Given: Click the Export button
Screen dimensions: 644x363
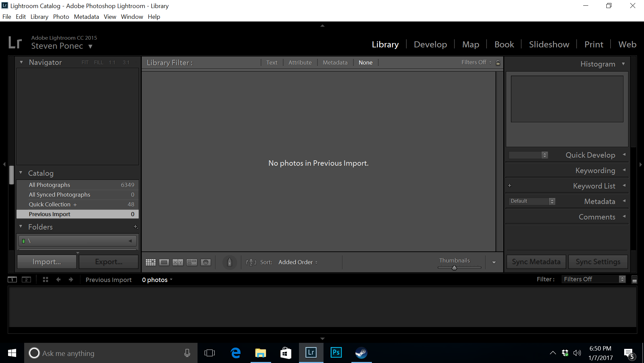Looking at the screenshot, I should pyautogui.click(x=109, y=262).
